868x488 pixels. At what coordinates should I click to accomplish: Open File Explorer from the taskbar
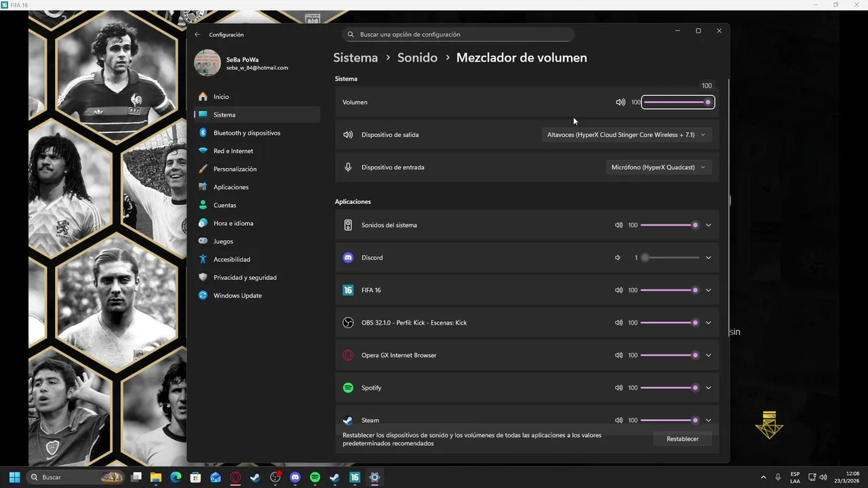(156, 477)
